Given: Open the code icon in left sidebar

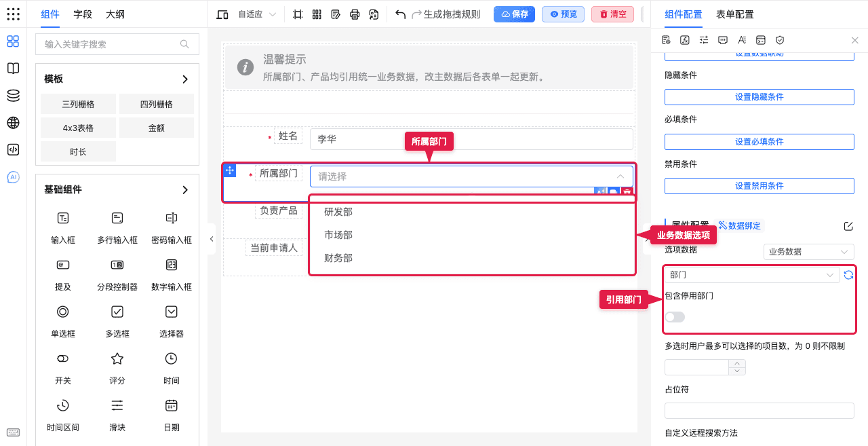Looking at the screenshot, I should click(13, 150).
